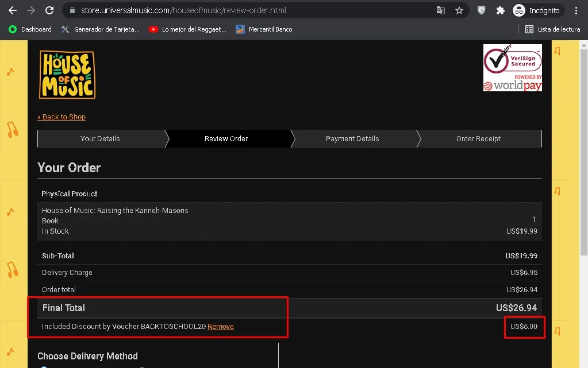Bookmark this page with the star icon

coord(459,10)
